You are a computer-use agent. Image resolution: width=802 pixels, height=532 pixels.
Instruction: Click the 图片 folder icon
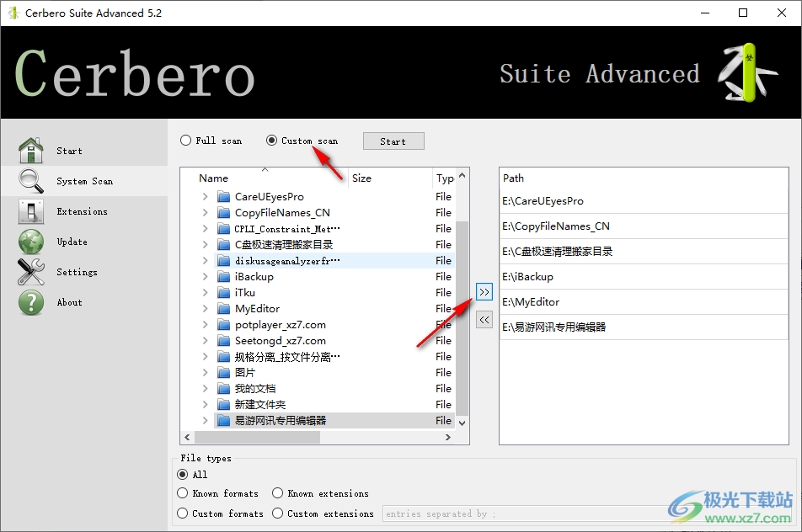[223, 373]
